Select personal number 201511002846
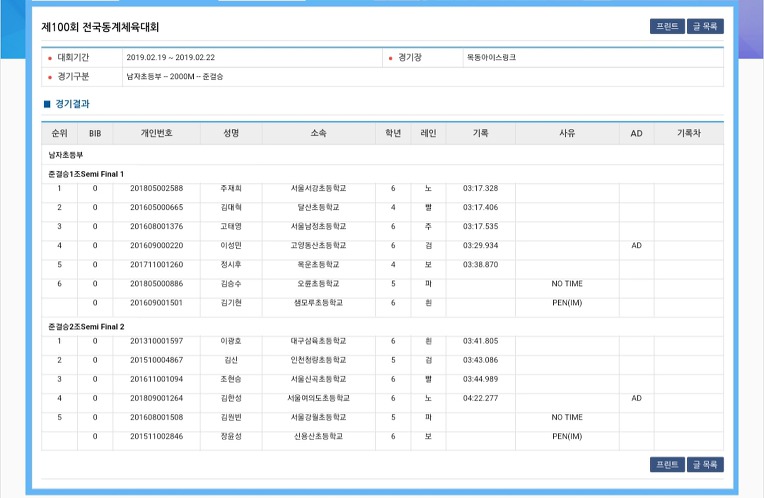764x498 pixels. [x=156, y=436]
